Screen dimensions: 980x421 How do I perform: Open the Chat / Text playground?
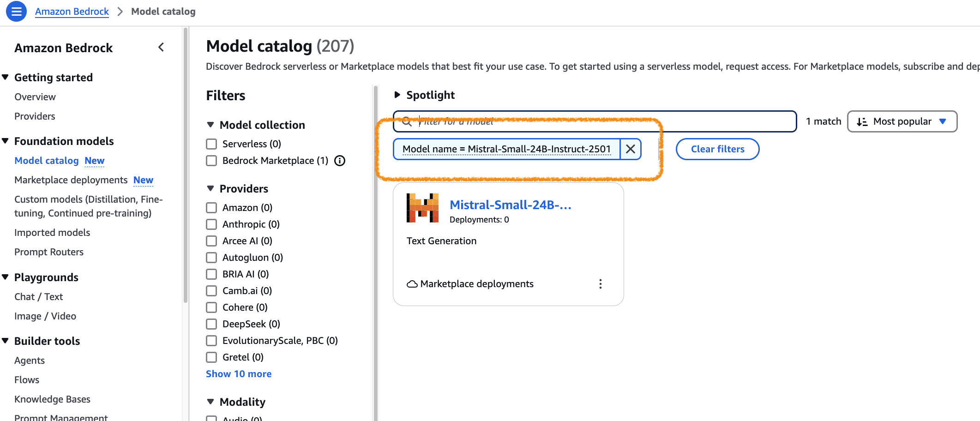pyautogui.click(x=38, y=296)
